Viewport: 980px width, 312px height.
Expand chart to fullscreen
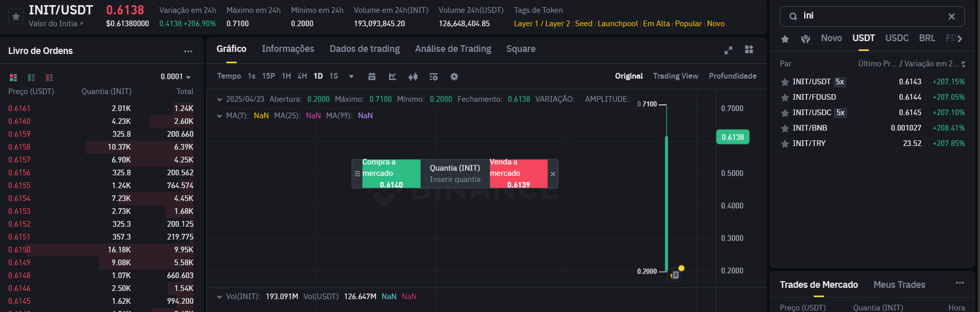[x=728, y=50]
